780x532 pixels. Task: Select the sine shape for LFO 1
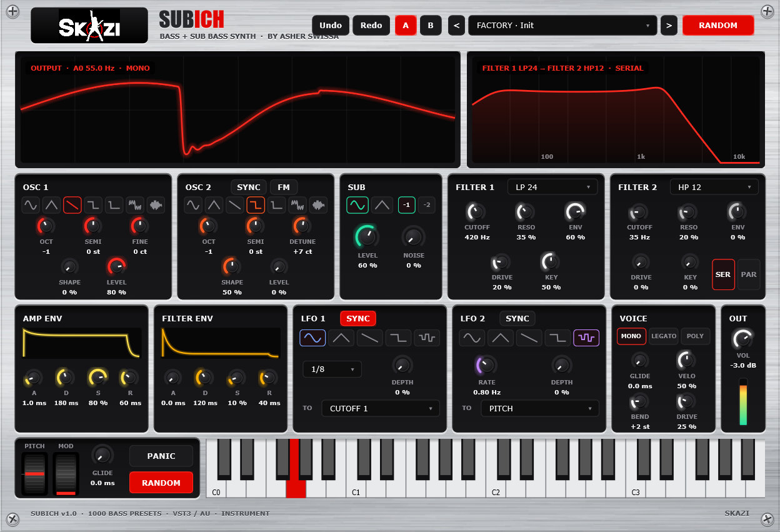(312, 338)
